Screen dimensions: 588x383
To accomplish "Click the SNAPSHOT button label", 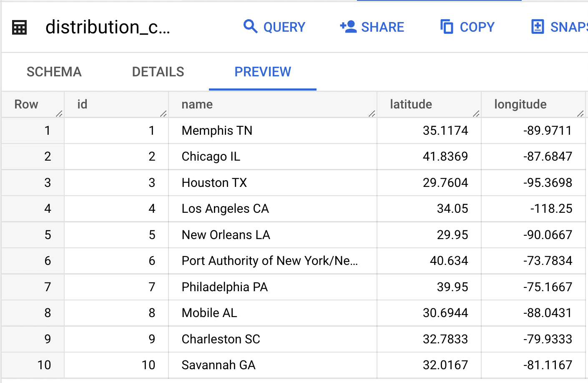I will pyautogui.click(x=569, y=27).
